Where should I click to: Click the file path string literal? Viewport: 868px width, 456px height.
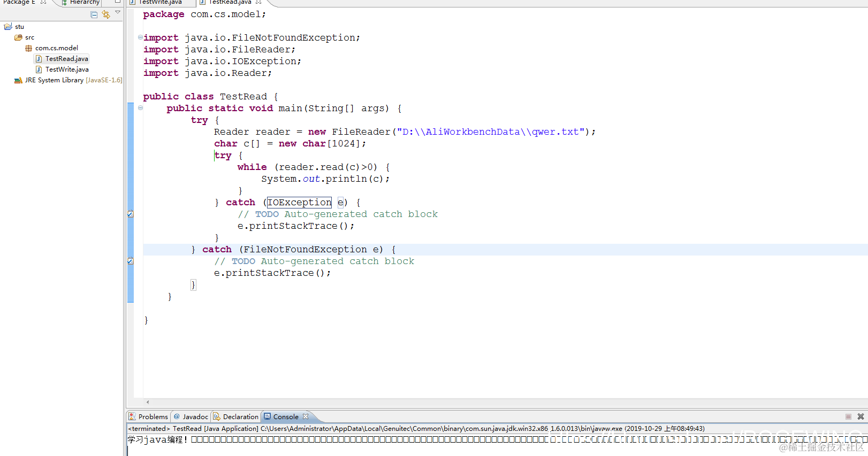click(x=491, y=132)
